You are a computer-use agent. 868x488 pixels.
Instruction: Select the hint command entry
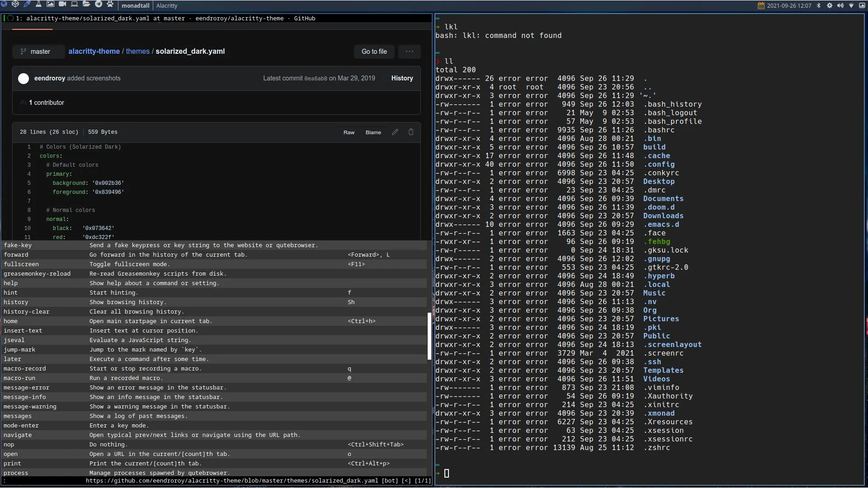pyautogui.click(x=214, y=293)
